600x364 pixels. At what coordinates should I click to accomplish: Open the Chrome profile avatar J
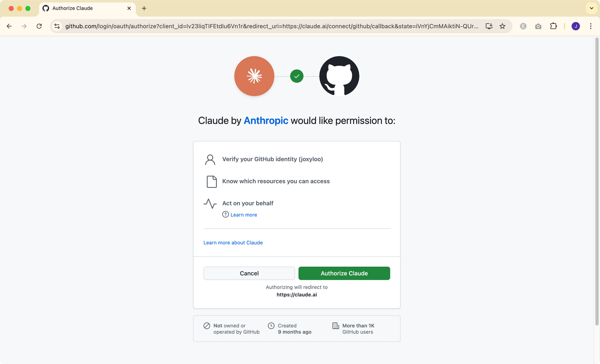click(575, 26)
